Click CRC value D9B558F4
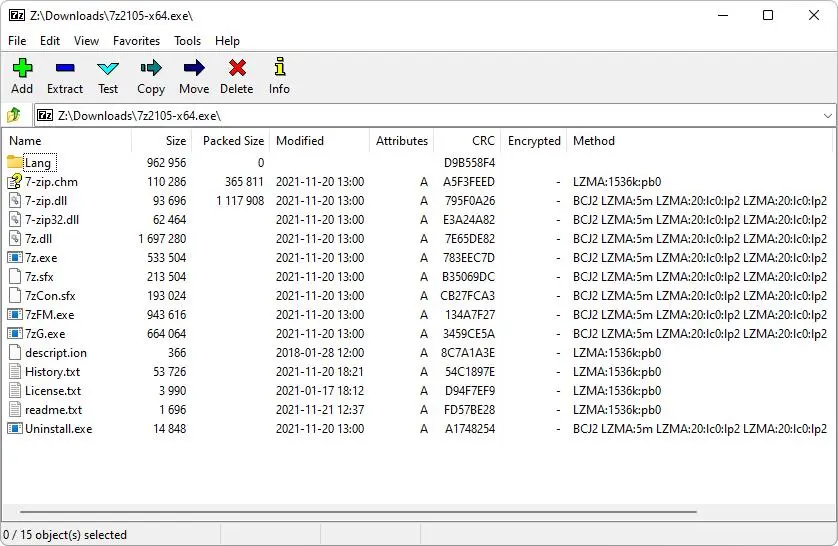The image size is (838, 546). 469,162
